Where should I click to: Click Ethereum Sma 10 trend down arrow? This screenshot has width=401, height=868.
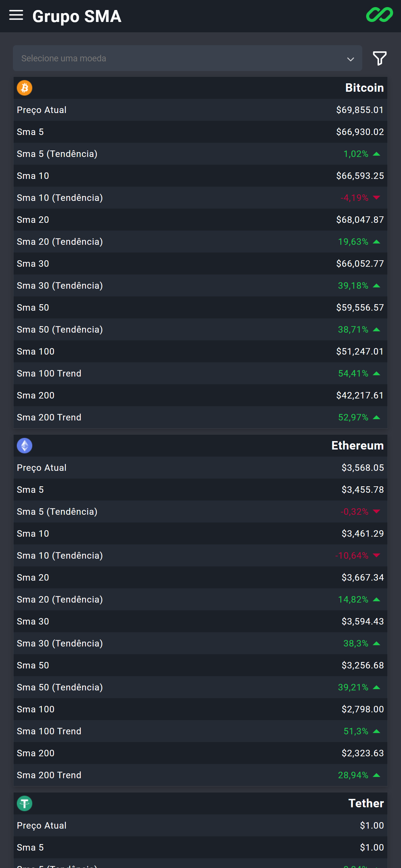click(x=376, y=556)
